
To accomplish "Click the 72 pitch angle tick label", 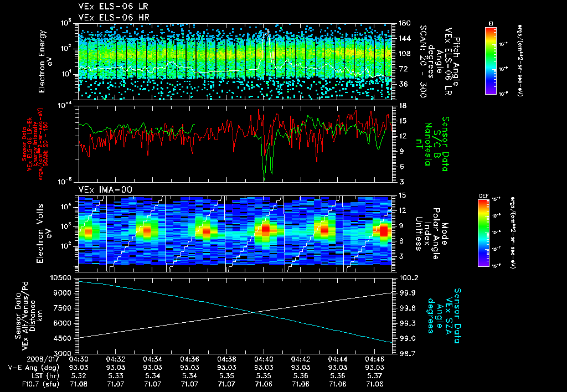I will 403,69.
